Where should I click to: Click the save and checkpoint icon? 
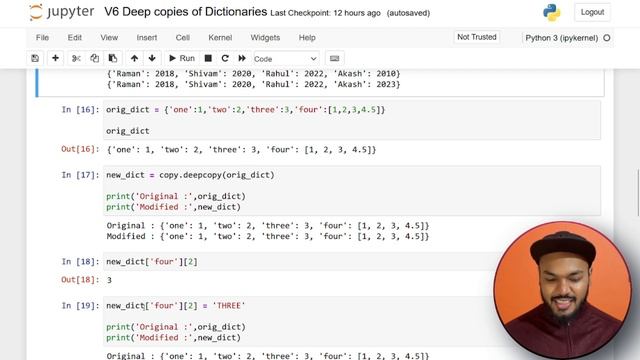pyautogui.click(x=35, y=58)
